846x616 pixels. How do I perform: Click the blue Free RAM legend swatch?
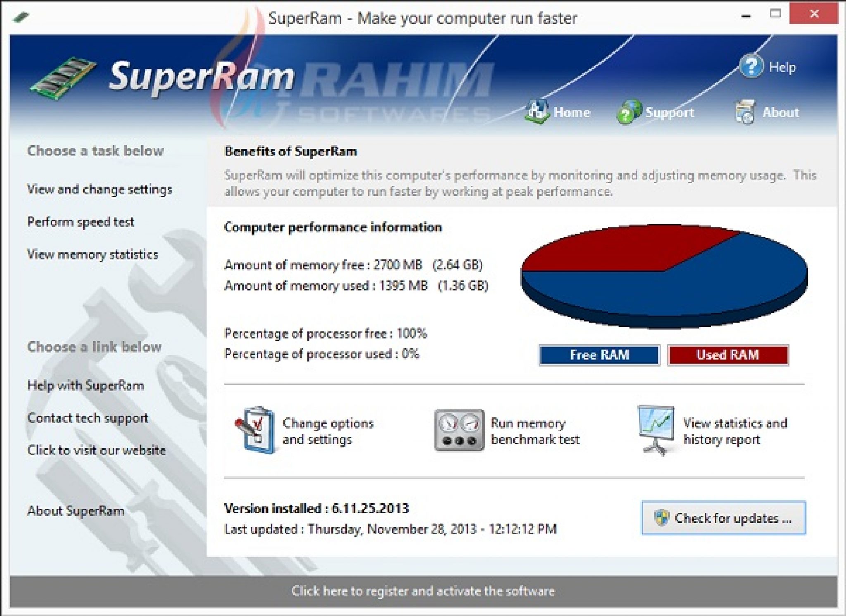coord(599,355)
